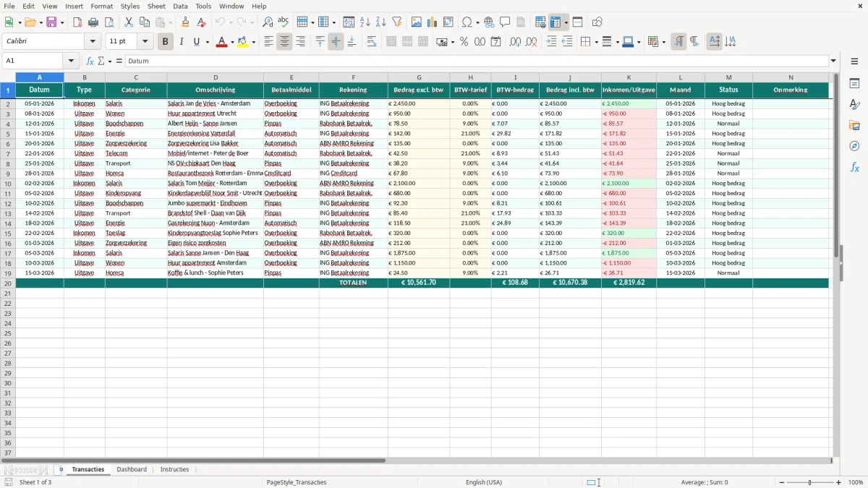The height and width of the screenshot is (488, 868).
Task: Open the Font Size dropdown
Action: (145, 42)
